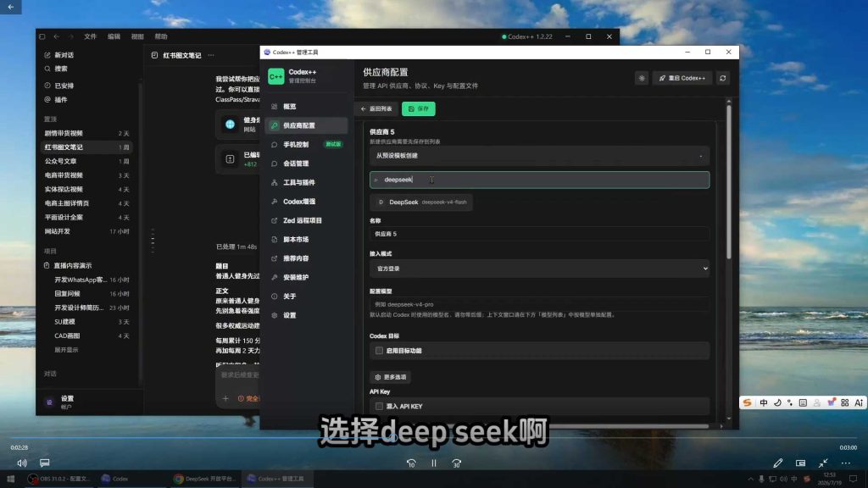
Task: Click the vertical scrollbar in 供应商配置
Action: click(728, 183)
